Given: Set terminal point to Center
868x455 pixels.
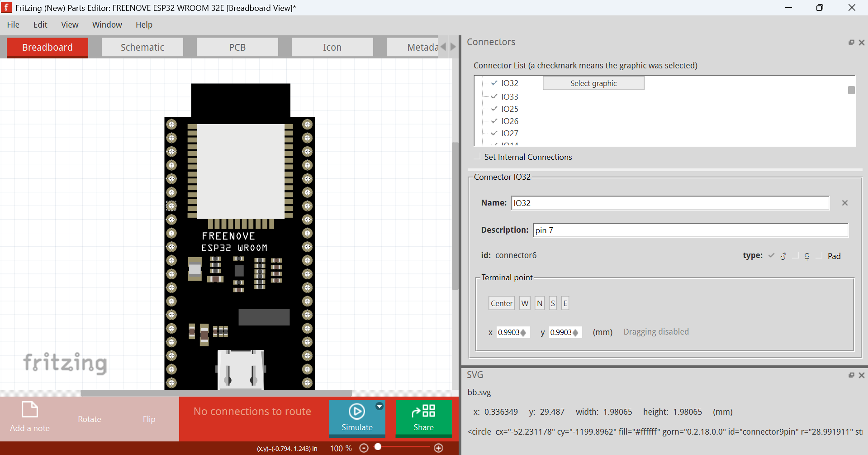Looking at the screenshot, I should [x=502, y=303].
